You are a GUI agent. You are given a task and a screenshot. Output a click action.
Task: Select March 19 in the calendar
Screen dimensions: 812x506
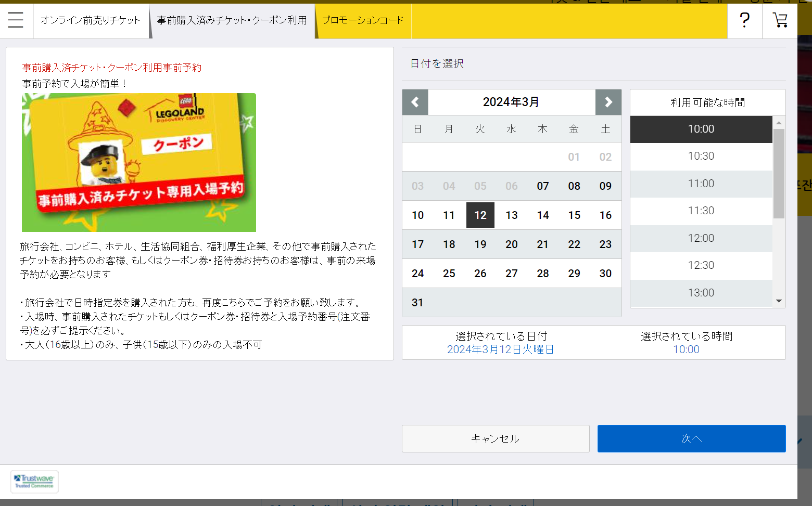point(480,244)
